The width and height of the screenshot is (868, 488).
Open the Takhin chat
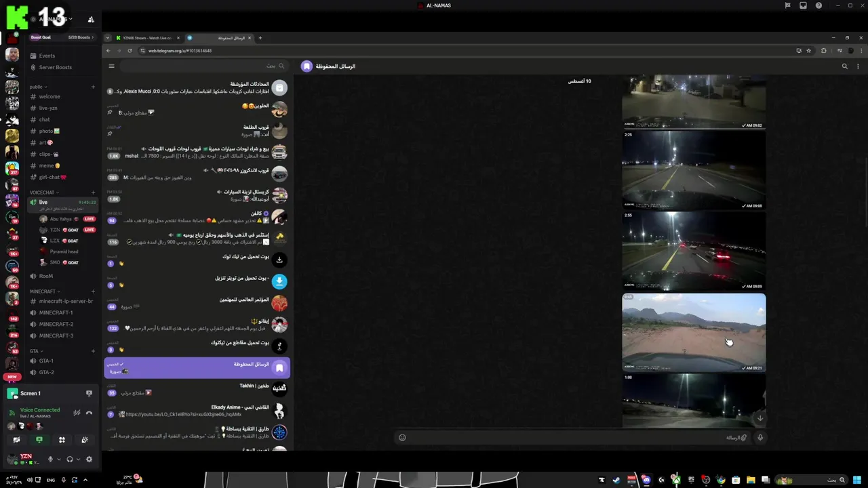197,389
